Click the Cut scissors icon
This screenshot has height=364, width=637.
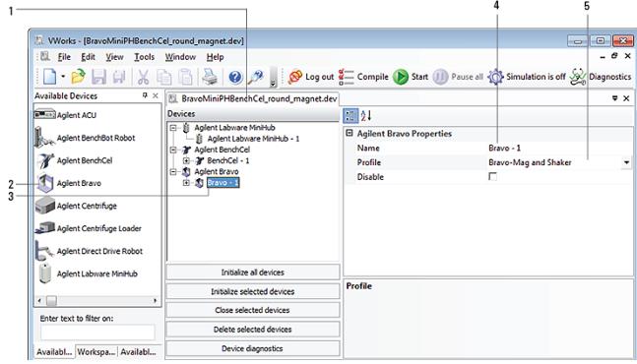(x=143, y=77)
